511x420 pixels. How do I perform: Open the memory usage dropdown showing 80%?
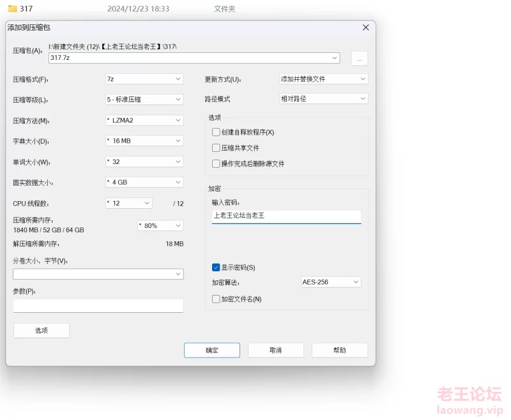pyautogui.click(x=160, y=225)
